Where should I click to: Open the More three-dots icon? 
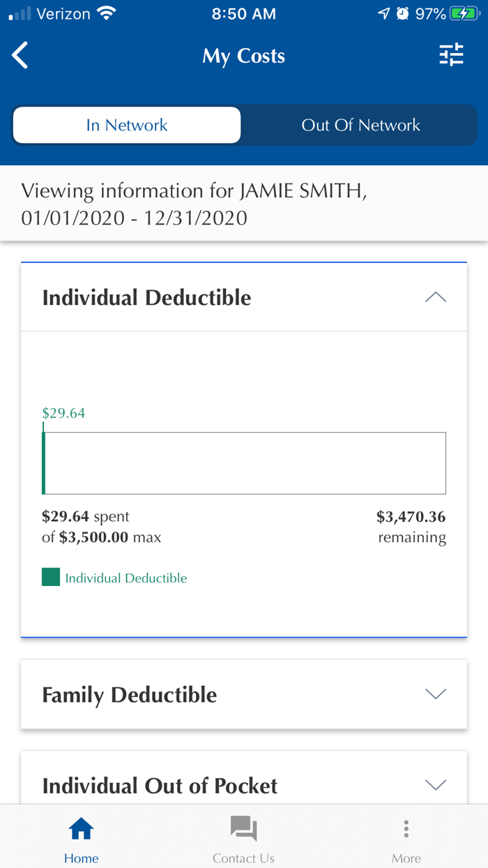406,829
